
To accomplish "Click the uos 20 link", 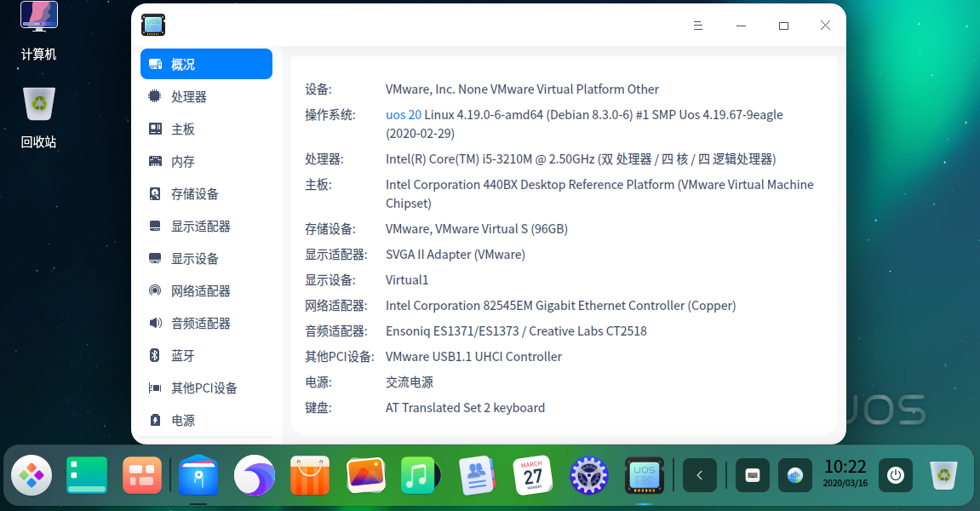I will point(403,114).
